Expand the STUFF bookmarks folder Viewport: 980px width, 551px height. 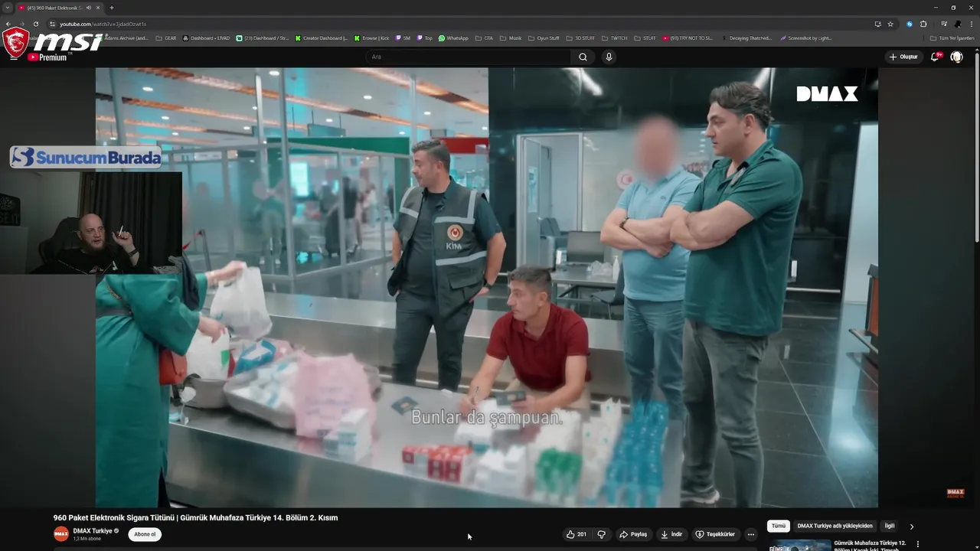coord(645,37)
